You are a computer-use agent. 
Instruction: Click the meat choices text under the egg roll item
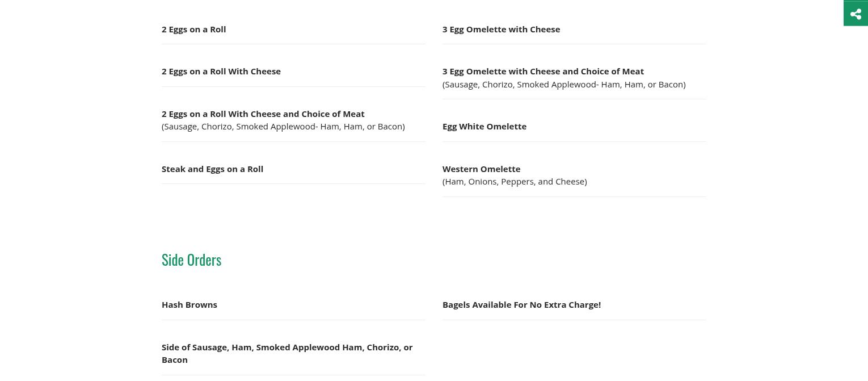click(x=283, y=127)
